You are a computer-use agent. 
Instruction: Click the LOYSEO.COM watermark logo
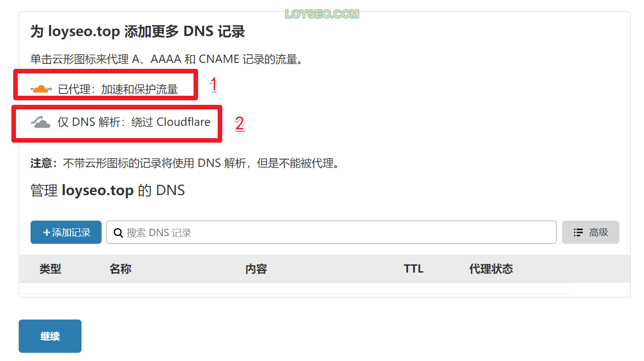[x=322, y=14]
